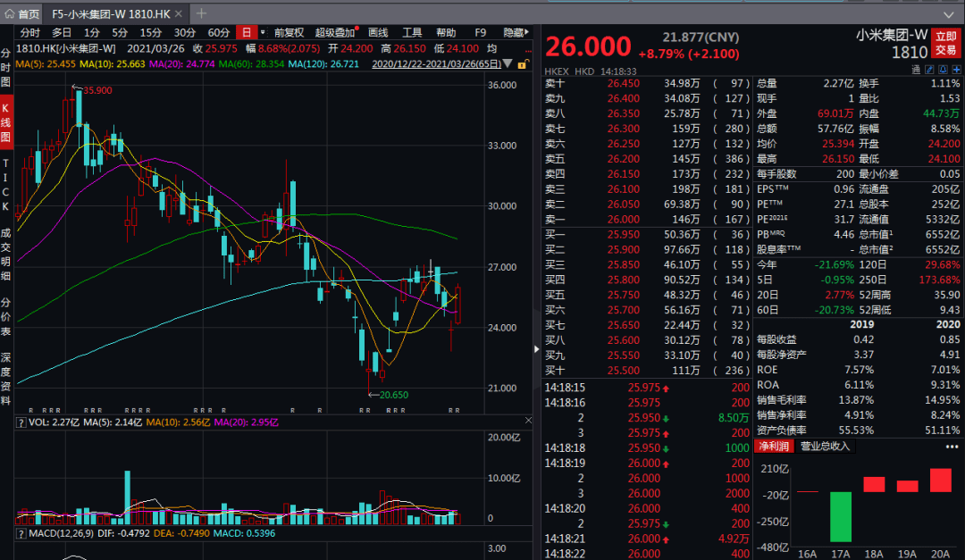This screenshot has width=965, height=560.
Task: Close the F5-小米集团-W 1810.HK tab
Action: tap(179, 13)
